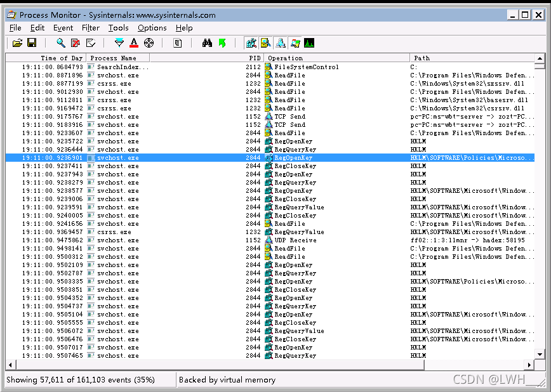Click the Operation column header

(336, 58)
